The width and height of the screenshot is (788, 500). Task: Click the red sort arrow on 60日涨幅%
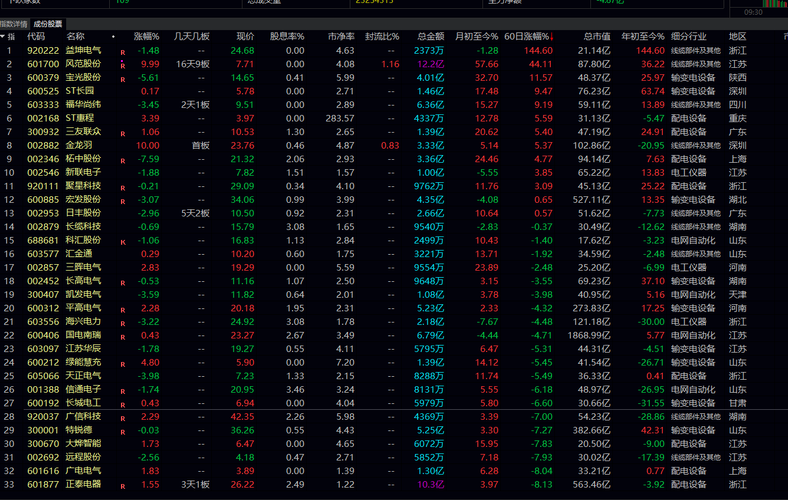(x=552, y=37)
